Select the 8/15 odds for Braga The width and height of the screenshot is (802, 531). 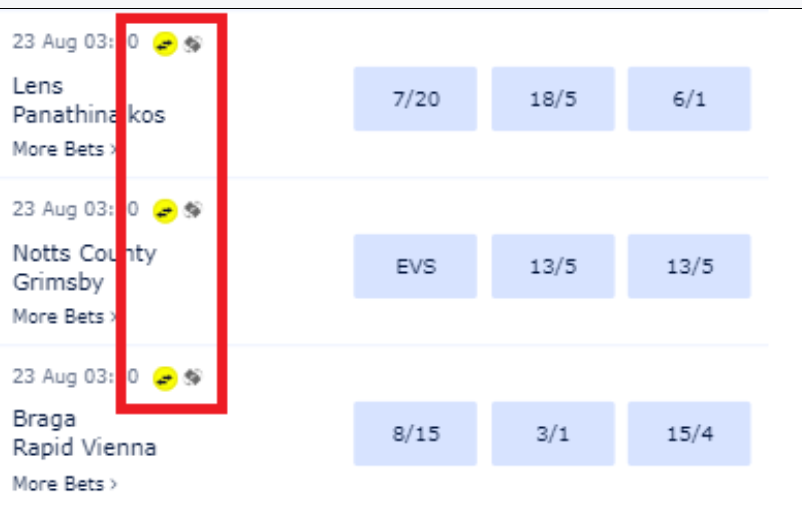(x=415, y=434)
